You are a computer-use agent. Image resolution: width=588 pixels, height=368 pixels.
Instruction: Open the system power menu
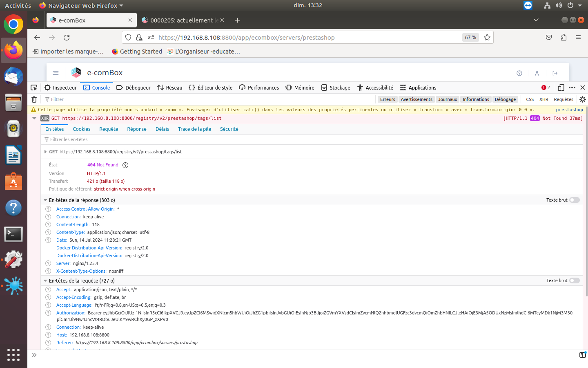click(573, 5)
